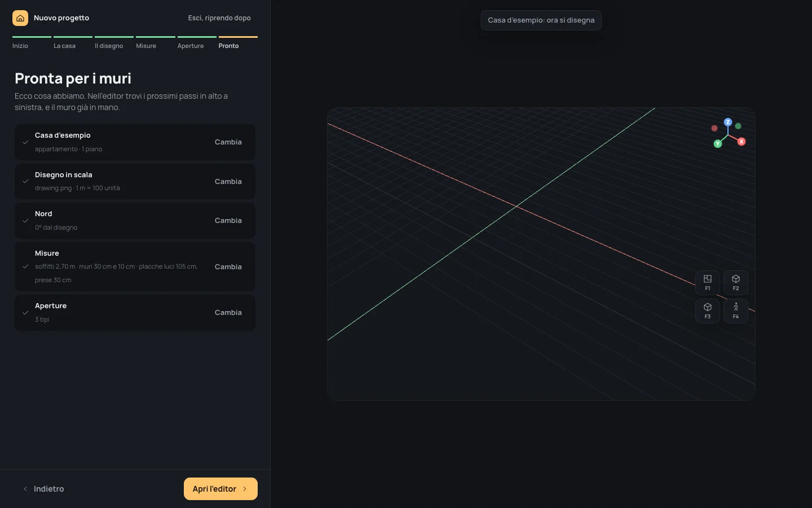Select the F1 floor plan view icon
Image resolution: width=812 pixels, height=508 pixels.
[708, 282]
